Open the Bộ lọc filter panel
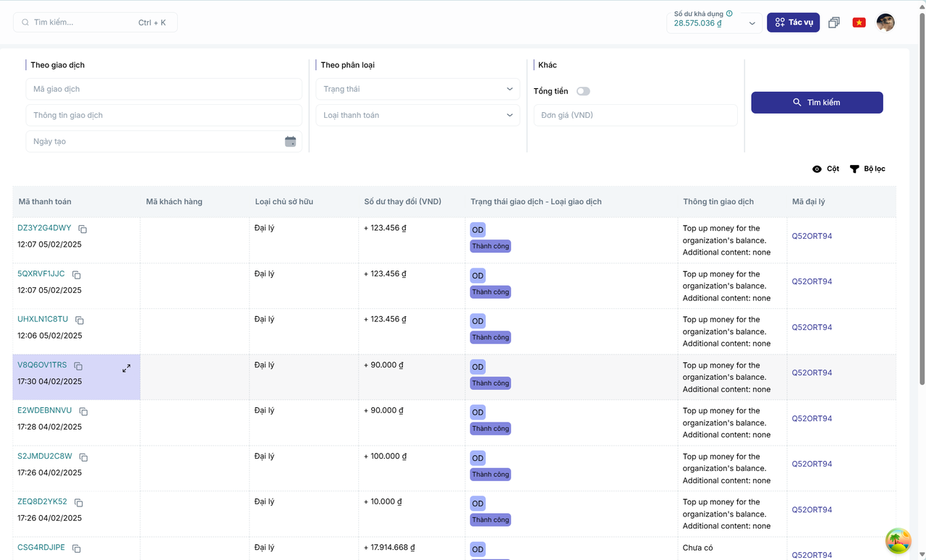 [867, 169]
